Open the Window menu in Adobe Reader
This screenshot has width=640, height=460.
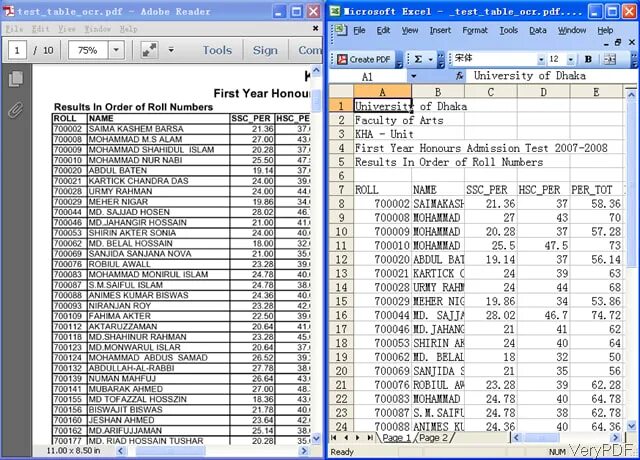(x=97, y=29)
